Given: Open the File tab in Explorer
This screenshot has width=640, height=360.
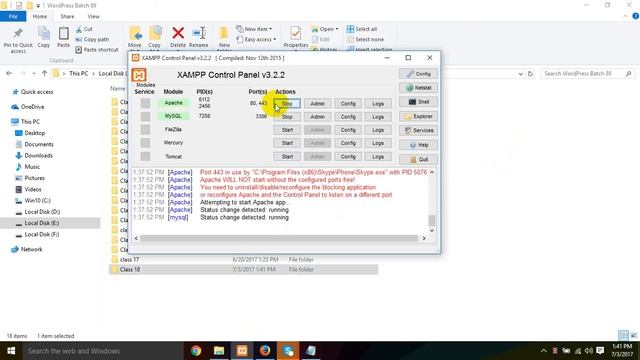Looking at the screenshot, I should coord(13,16).
